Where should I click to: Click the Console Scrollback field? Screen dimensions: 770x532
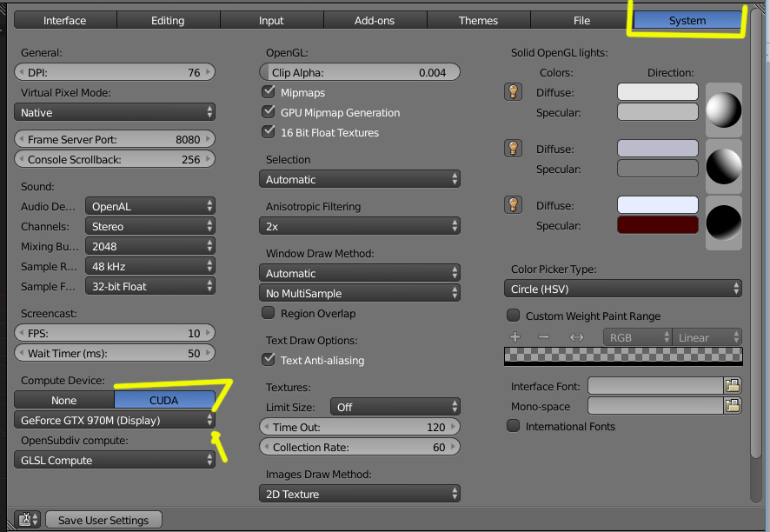pyautogui.click(x=115, y=159)
